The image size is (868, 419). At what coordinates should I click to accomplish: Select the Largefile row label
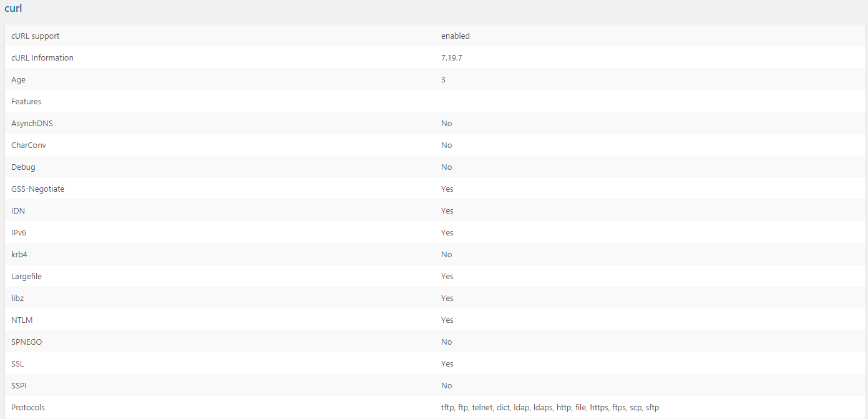[x=26, y=277]
